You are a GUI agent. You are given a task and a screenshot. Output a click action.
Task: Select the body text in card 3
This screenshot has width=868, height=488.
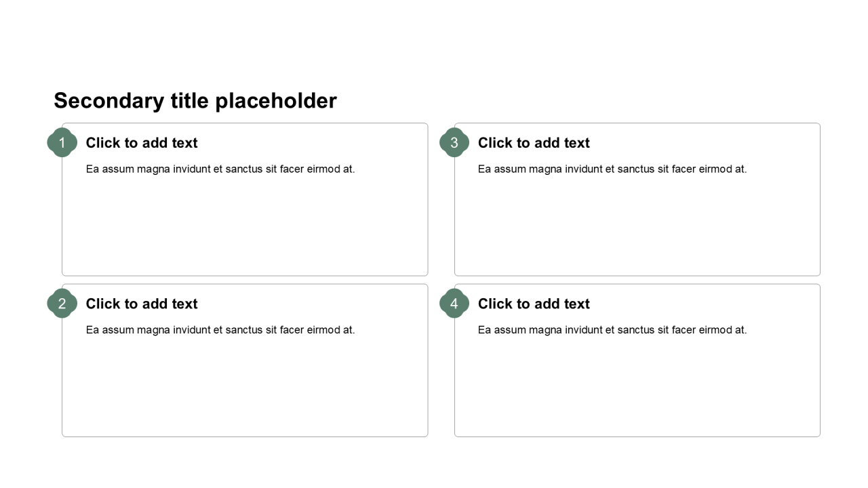612,169
